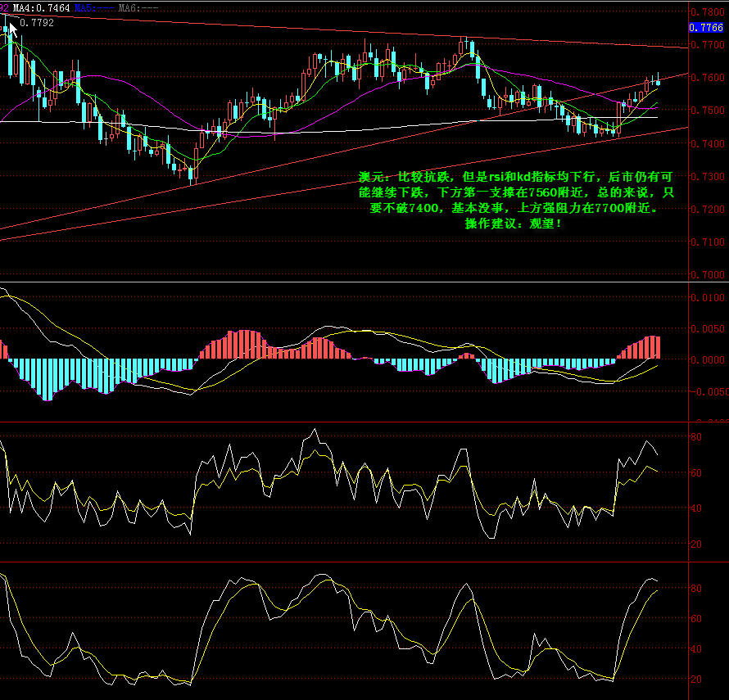Viewport: 729px width, 700px height.
Task: Click the green annotation line starting with 澳元
Action: [x=515, y=177]
